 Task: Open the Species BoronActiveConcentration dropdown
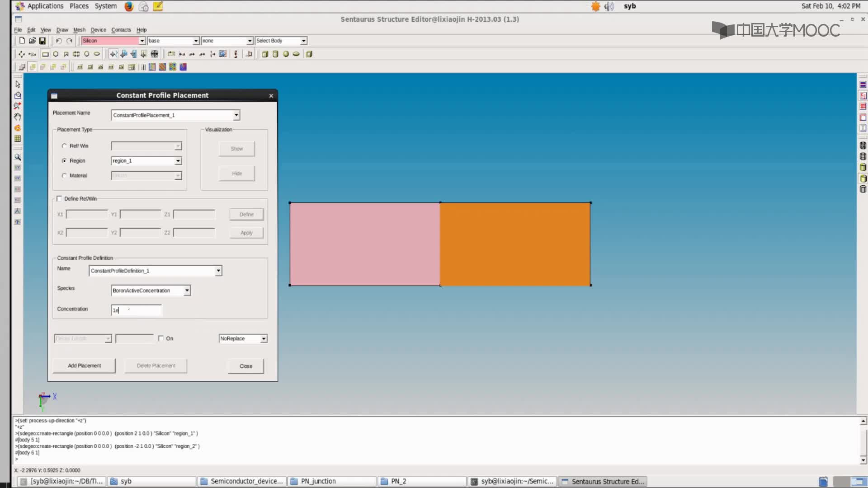(187, 291)
